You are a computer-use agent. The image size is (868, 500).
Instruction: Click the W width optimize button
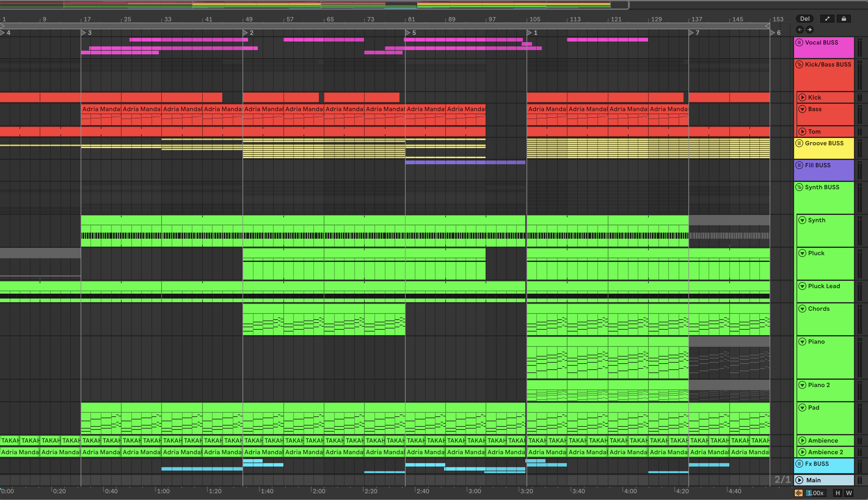pos(849,493)
